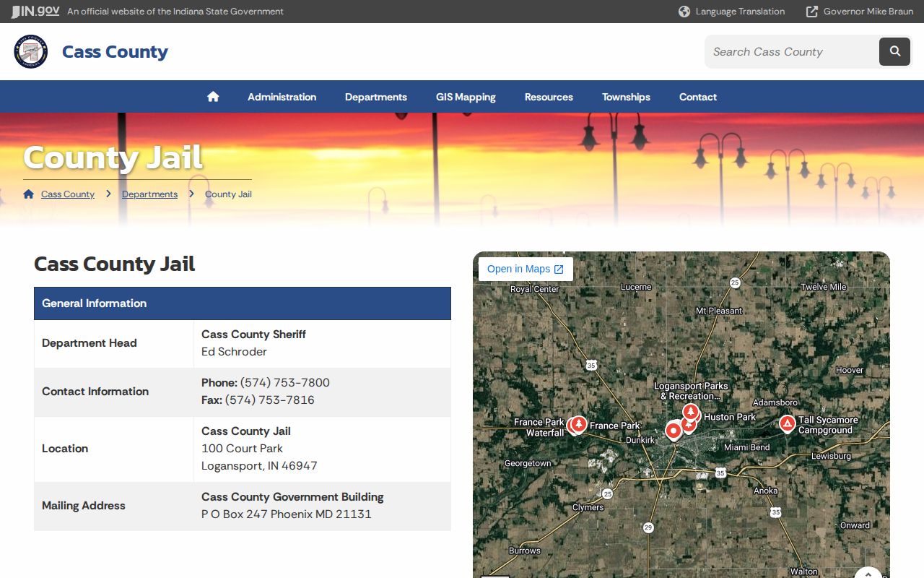The height and width of the screenshot is (578, 924).
Task: Open the Administration menu
Action: (282, 97)
